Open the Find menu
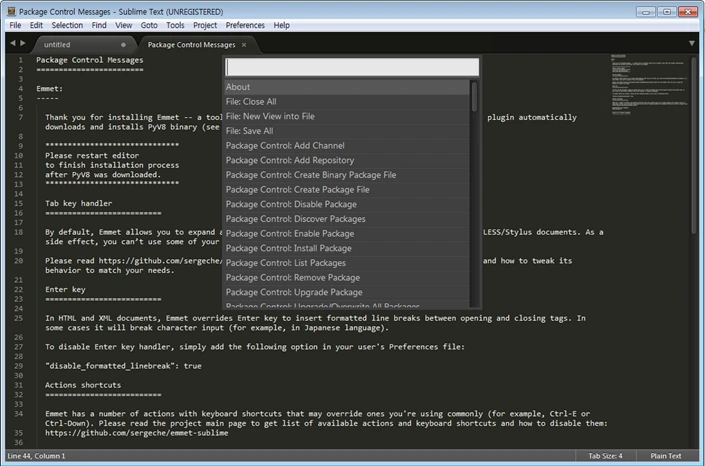Image resolution: width=705 pixels, height=466 pixels. tap(99, 25)
